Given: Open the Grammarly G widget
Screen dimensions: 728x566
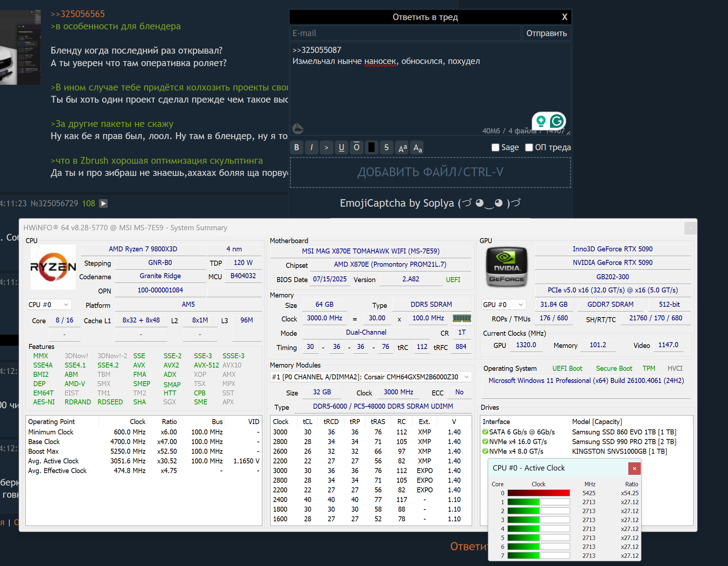Looking at the screenshot, I should click(x=556, y=122).
